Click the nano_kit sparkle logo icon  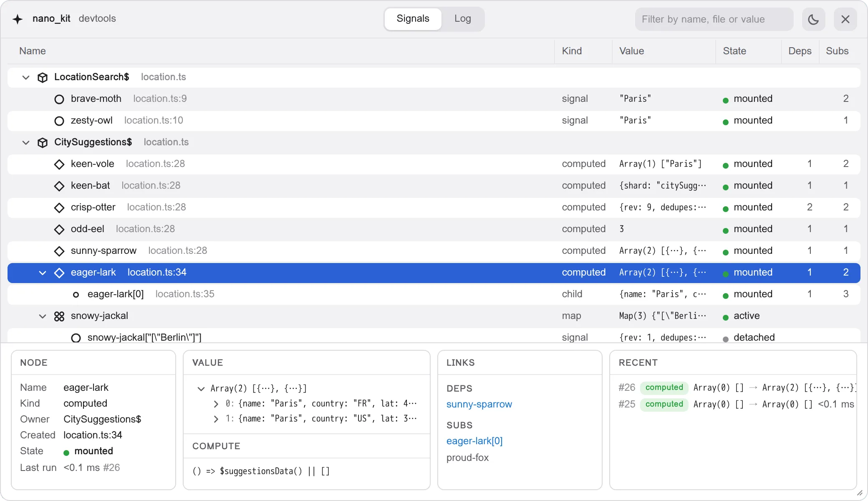click(18, 19)
